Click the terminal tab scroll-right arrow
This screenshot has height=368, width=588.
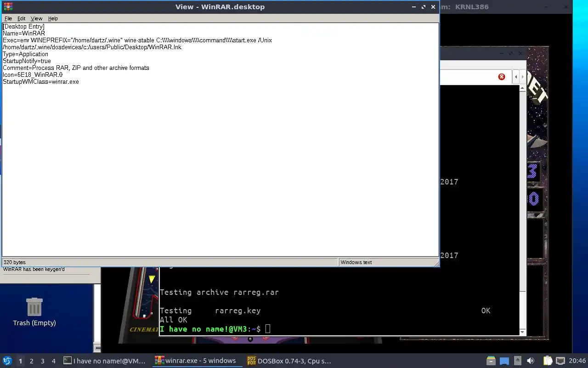tap(522, 77)
